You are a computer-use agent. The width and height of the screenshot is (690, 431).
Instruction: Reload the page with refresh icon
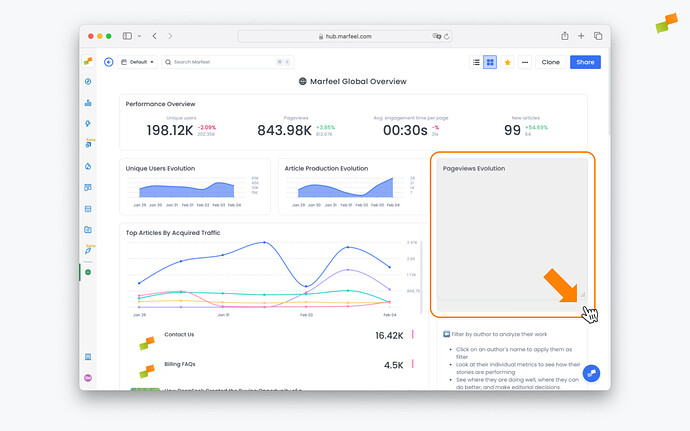[x=447, y=36]
